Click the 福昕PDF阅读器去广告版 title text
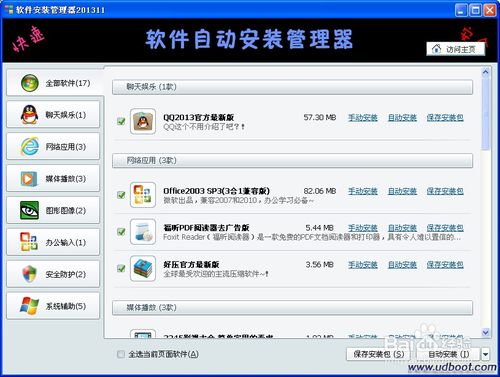This screenshot has height=377, width=500. (206, 228)
